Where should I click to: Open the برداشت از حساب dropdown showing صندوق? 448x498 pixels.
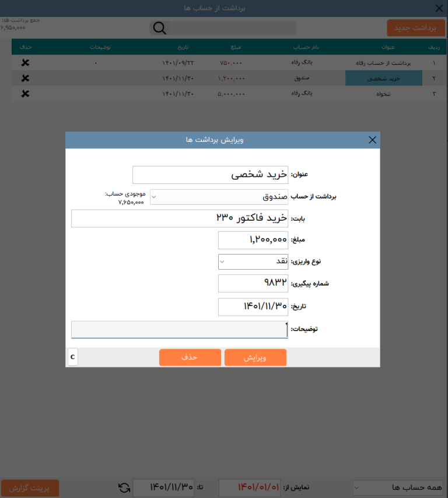click(x=219, y=197)
